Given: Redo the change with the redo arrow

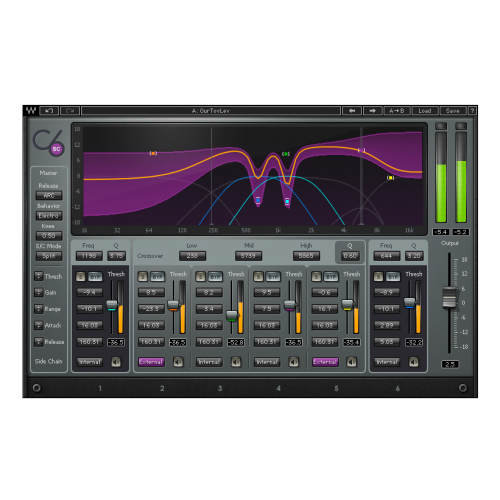Looking at the screenshot, I should tap(70, 111).
